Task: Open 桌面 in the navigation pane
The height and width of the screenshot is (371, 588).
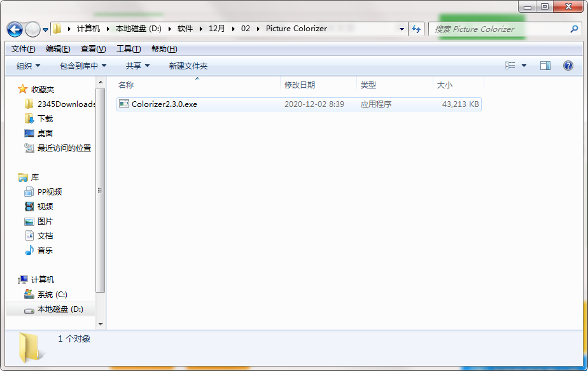Action: (45, 134)
